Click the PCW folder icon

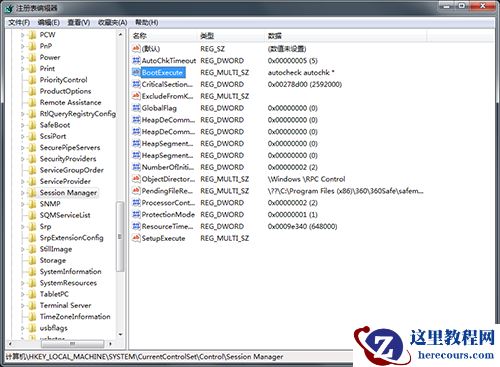(32, 35)
